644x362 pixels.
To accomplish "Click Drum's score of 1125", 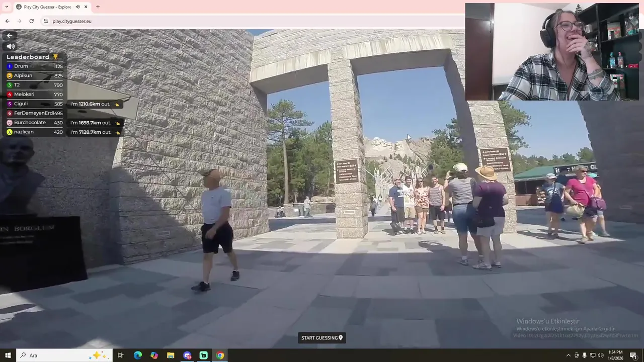I will (58, 66).
